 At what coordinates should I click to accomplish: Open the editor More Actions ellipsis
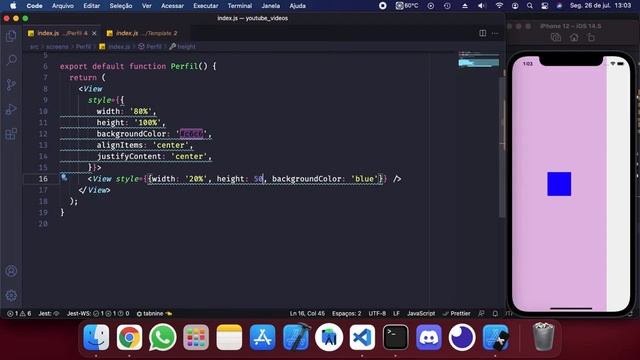[495, 33]
